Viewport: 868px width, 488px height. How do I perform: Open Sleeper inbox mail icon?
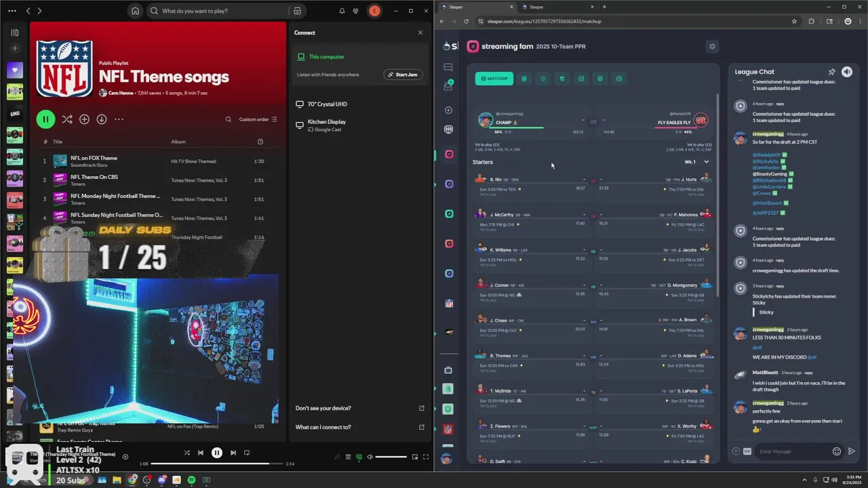(448, 86)
